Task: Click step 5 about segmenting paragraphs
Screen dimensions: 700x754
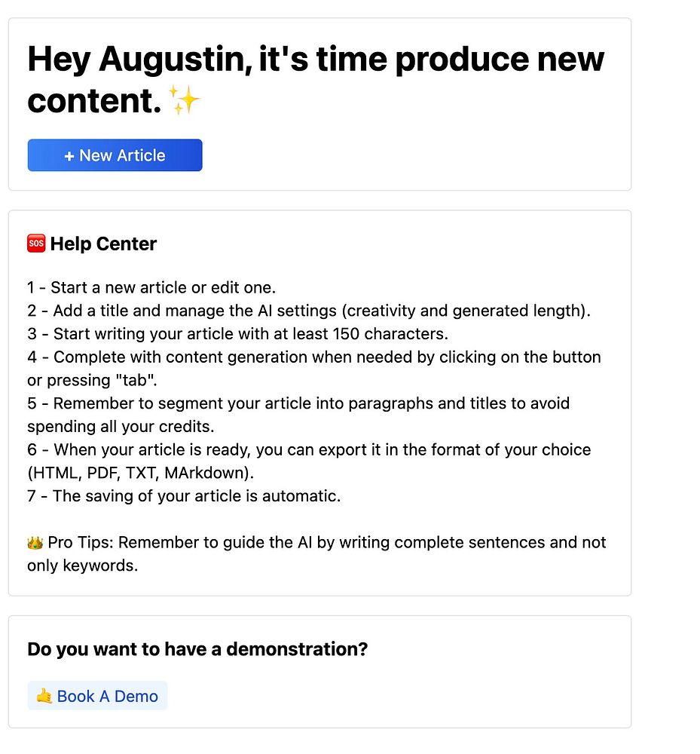Action: (298, 415)
